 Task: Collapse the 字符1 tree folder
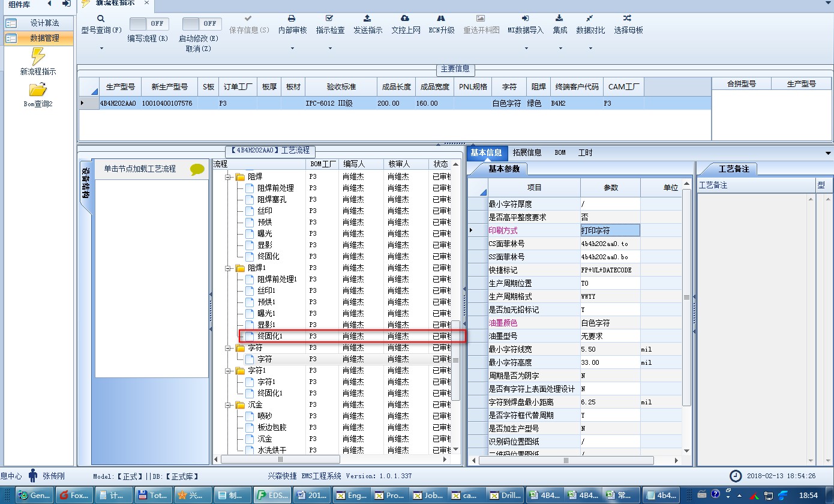228,370
